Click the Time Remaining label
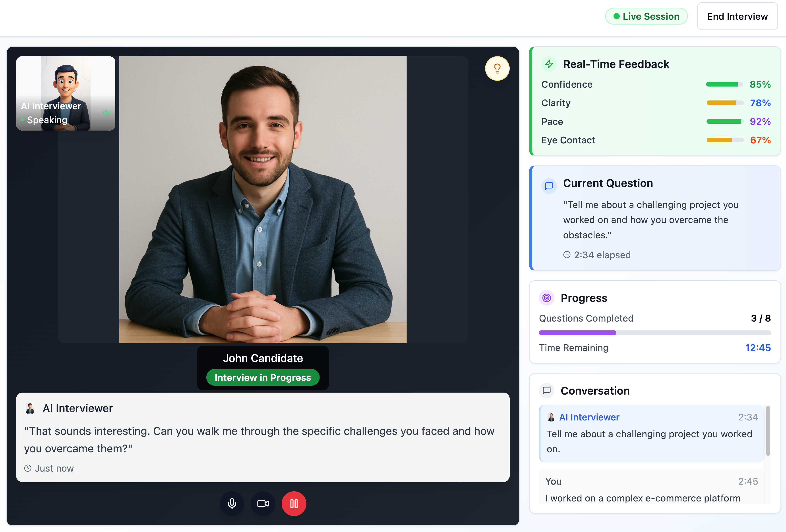 point(574,347)
